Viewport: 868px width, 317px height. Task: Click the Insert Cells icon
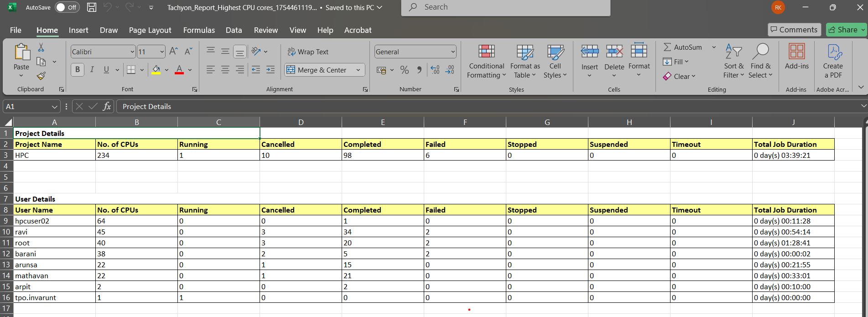point(589,51)
